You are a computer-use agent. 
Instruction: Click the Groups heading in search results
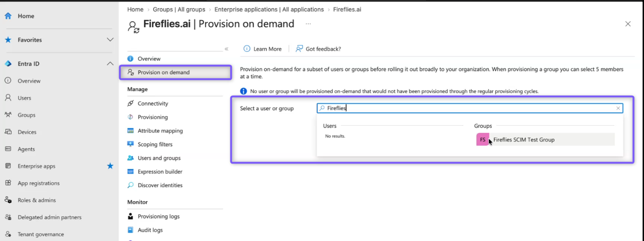483,126
